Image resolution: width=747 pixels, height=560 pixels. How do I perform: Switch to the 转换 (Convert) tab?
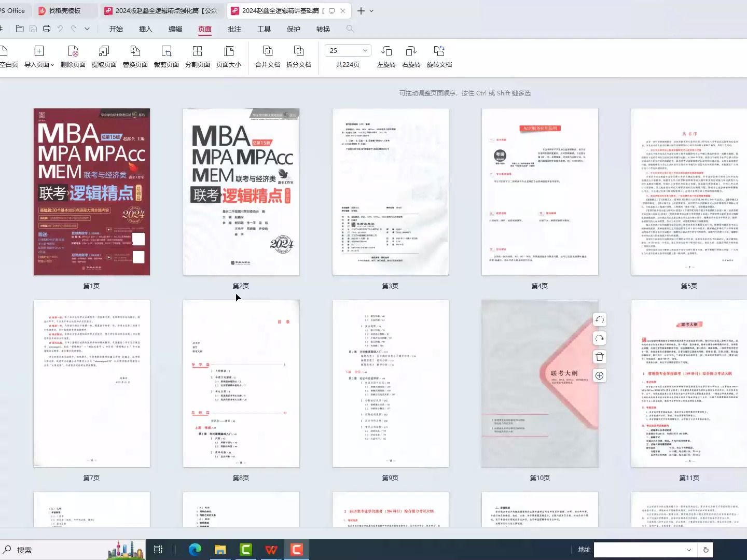click(x=323, y=29)
